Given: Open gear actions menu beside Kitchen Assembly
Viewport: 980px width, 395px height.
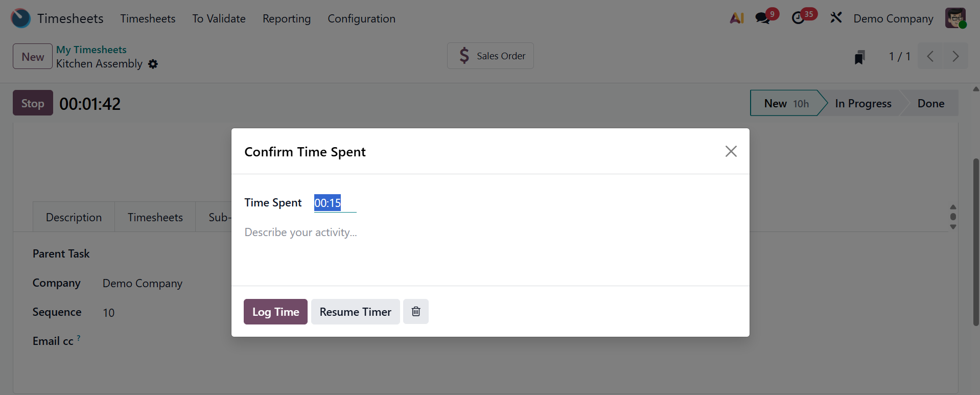Looking at the screenshot, I should [153, 64].
